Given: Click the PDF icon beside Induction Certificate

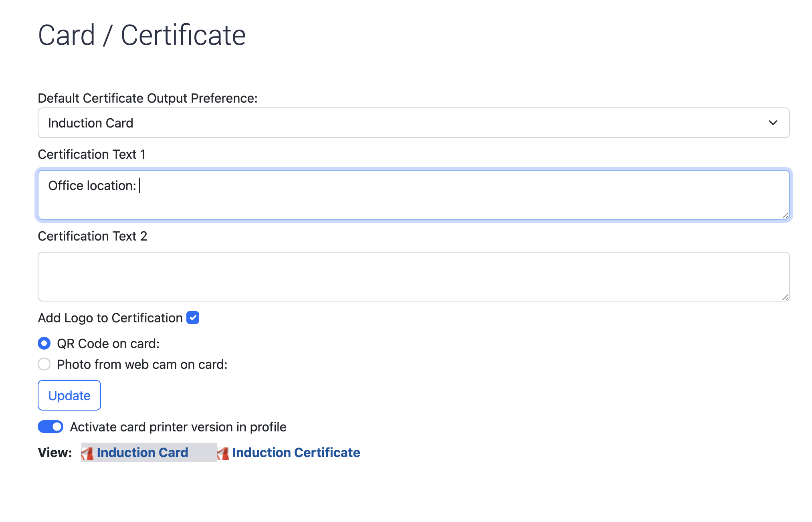Looking at the screenshot, I should pyautogui.click(x=223, y=453).
